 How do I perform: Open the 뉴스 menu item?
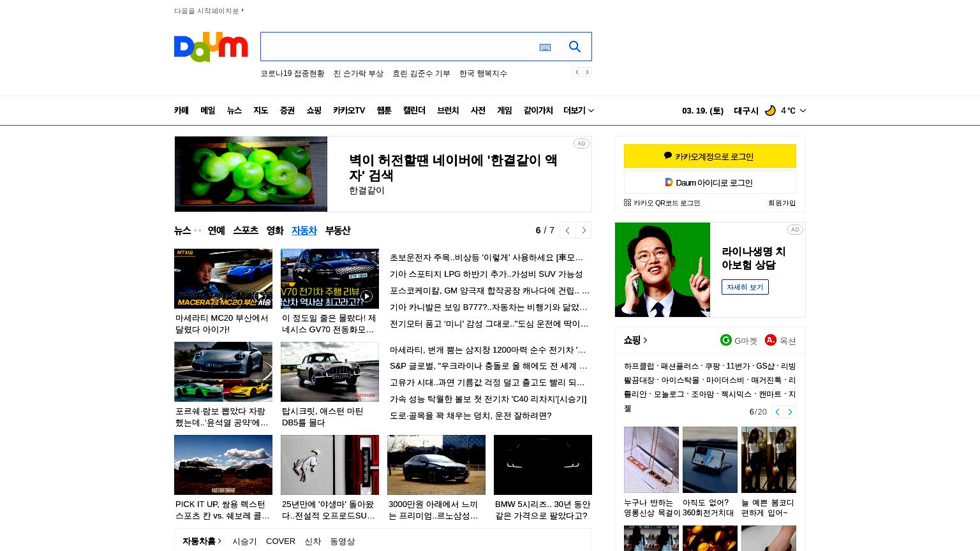pyautogui.click(x=234, y=110)
